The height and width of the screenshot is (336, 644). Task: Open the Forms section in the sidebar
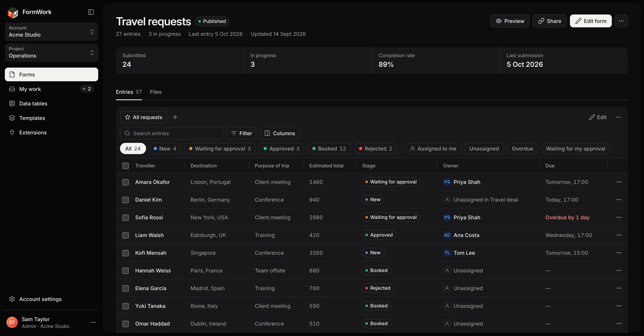52,74
